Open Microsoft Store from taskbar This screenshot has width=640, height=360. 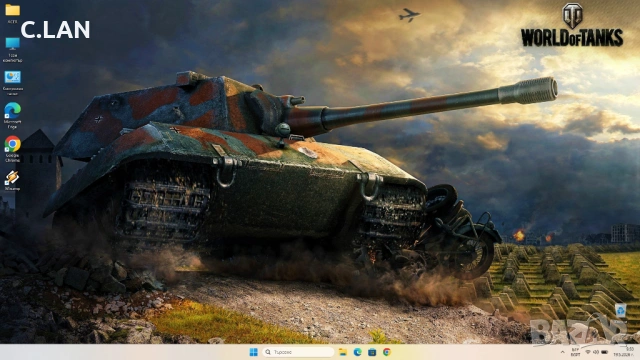point(372,352)
